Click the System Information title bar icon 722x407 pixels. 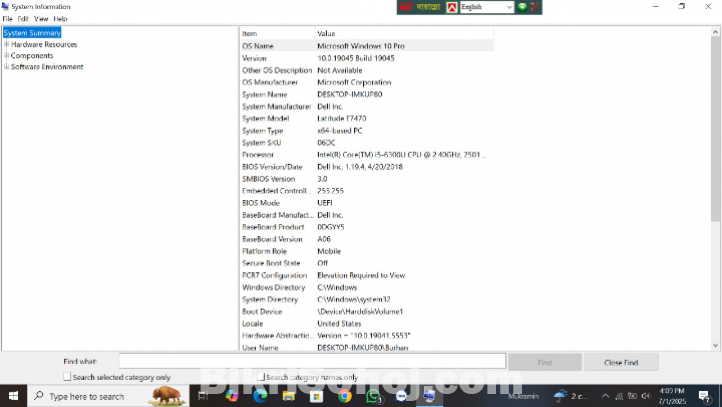coord(6,6)
